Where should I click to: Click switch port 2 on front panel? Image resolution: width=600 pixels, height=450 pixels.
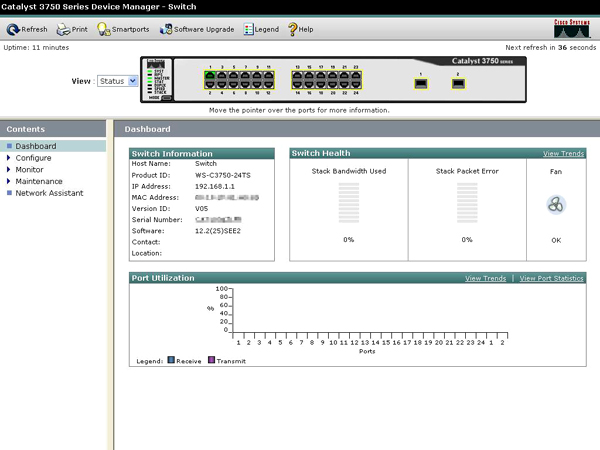click(x=210, y=84)
